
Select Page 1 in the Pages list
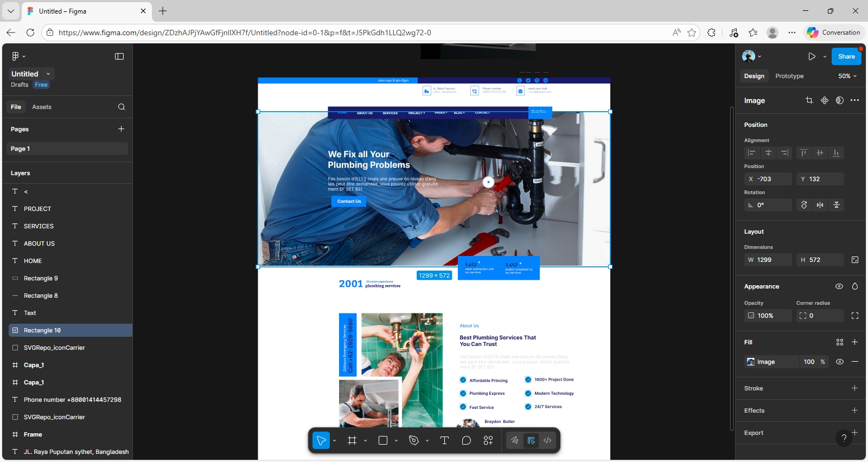67,149
